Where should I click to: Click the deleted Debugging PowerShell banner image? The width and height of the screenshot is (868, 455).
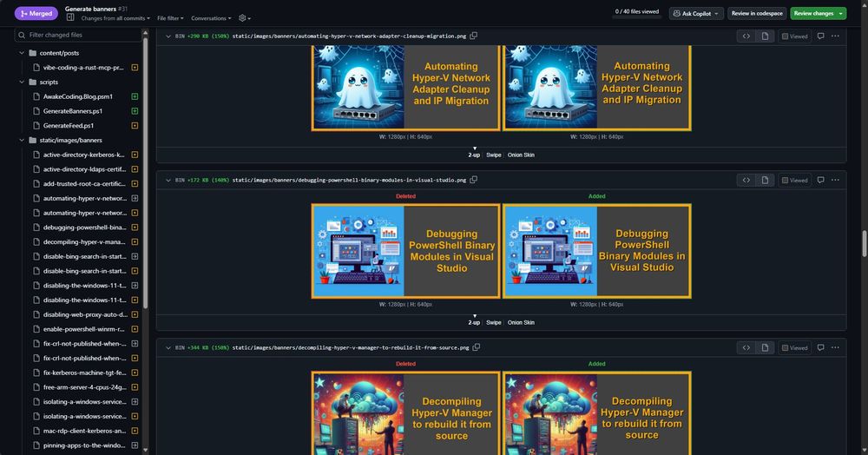click(405, 251)
